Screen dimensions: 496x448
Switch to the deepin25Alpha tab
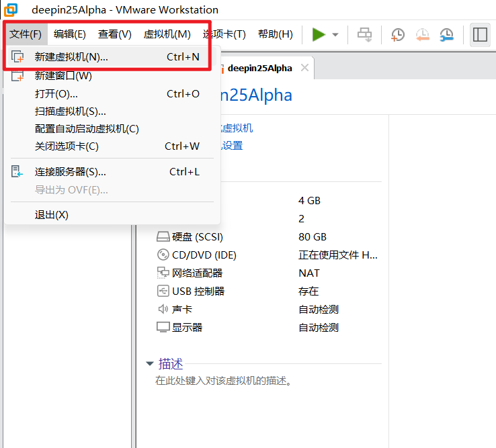coord(259,68)
